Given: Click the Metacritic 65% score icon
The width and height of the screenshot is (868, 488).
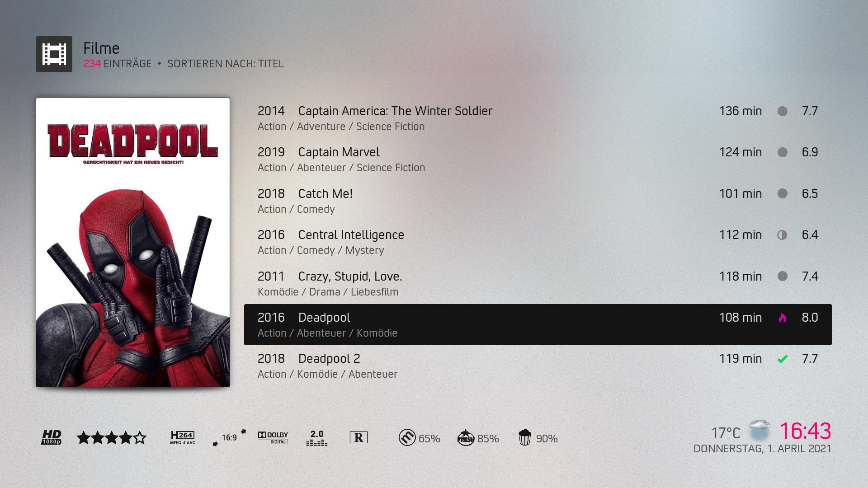Looking at the screenshot, I should pos(407,437).
